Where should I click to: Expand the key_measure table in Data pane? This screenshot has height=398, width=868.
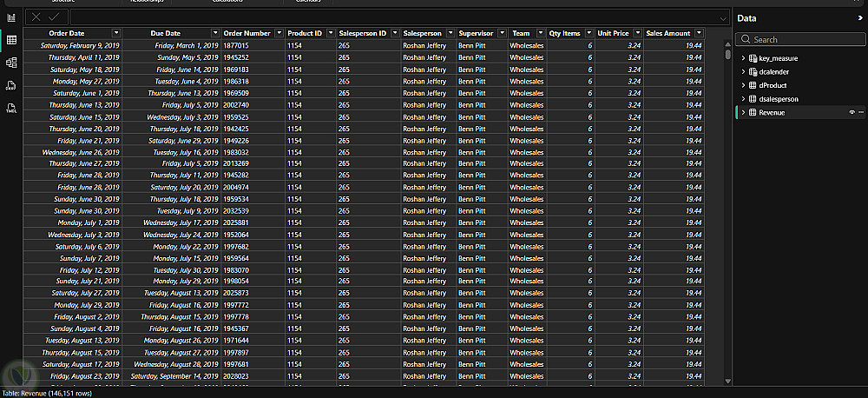tap(743, 58)
